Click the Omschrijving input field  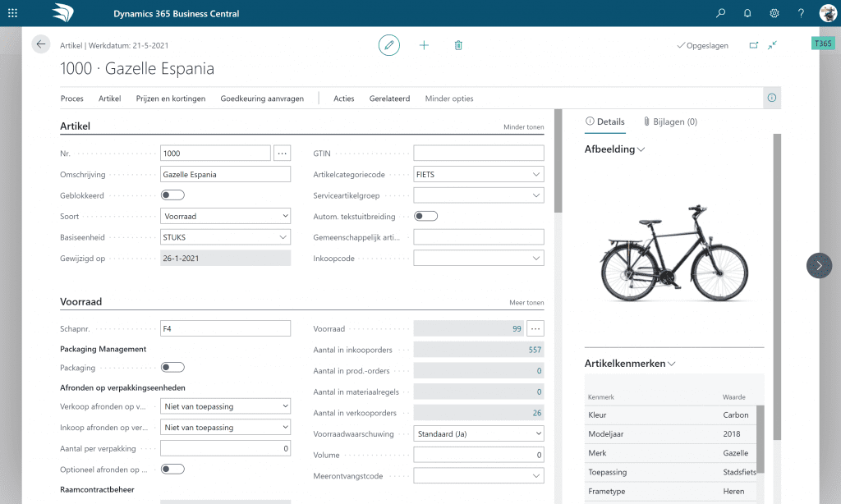tap(225, 174)
